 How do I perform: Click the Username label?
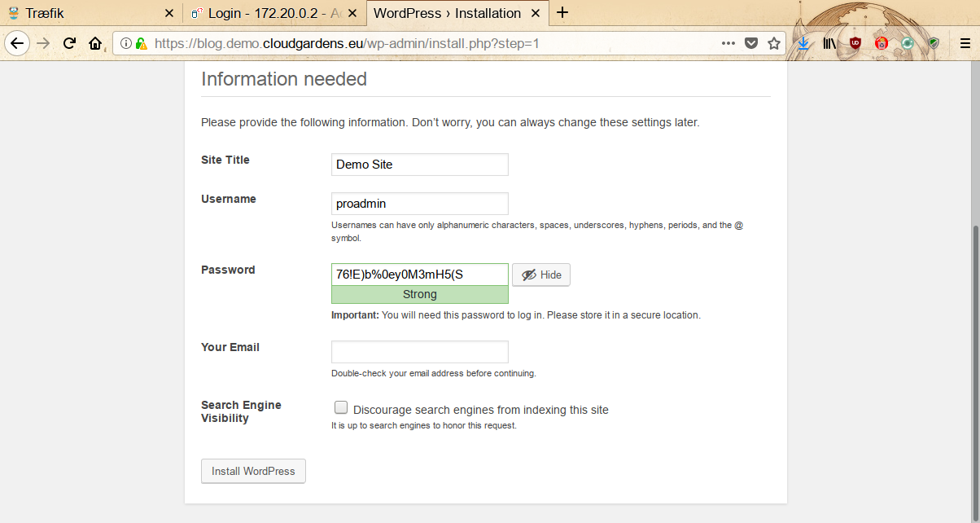point(229,199)
